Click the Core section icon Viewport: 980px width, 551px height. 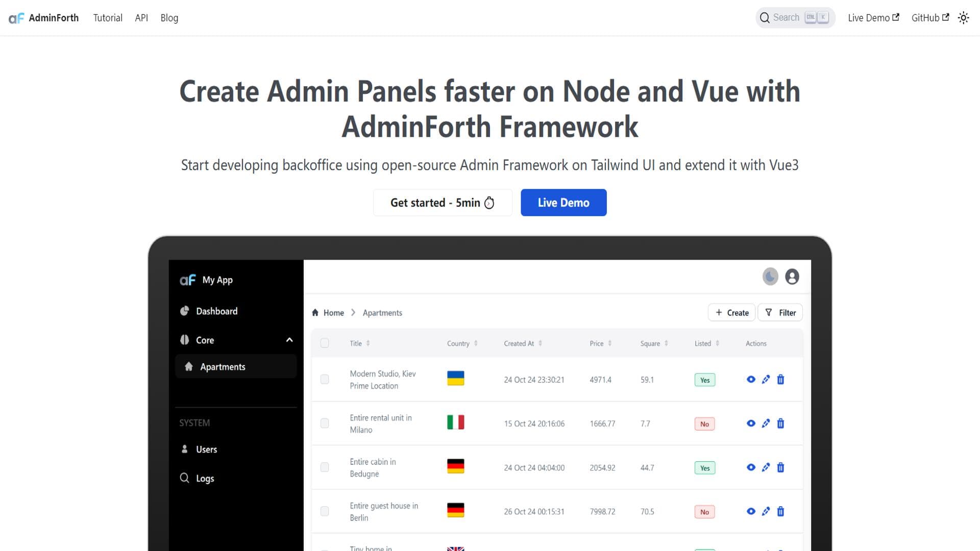pos(184,340)
